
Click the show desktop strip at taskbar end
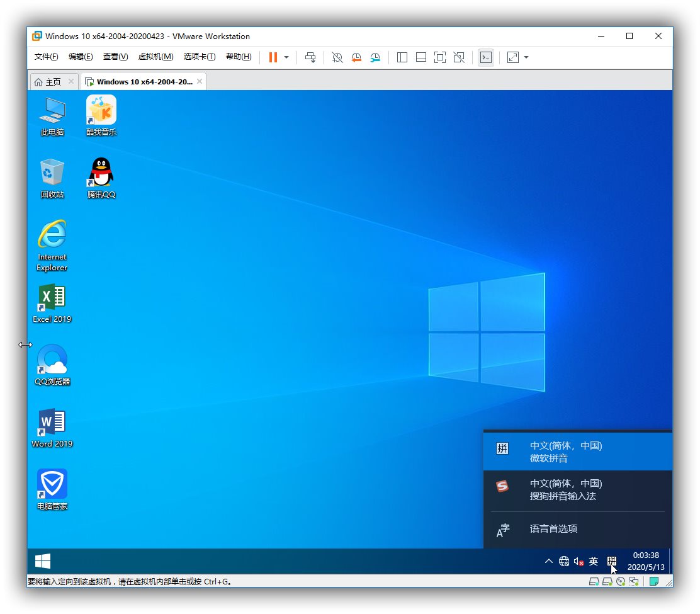670,561
